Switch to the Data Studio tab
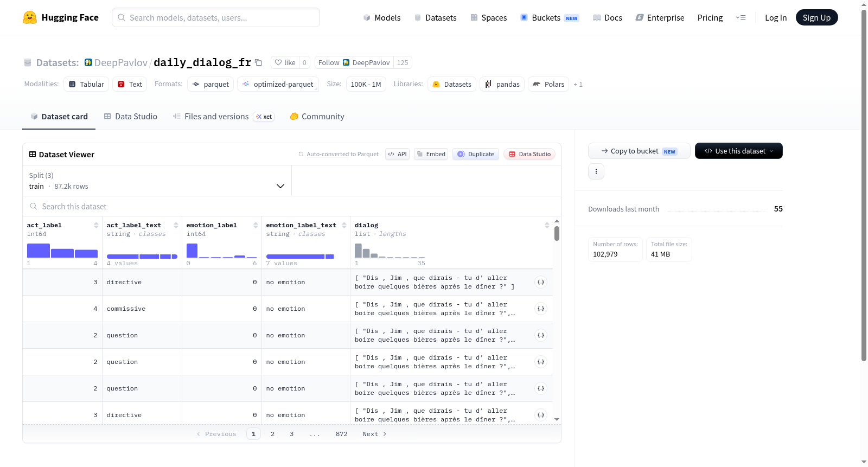The width and height of the screenshot is (868, 467). pos(131,117)
